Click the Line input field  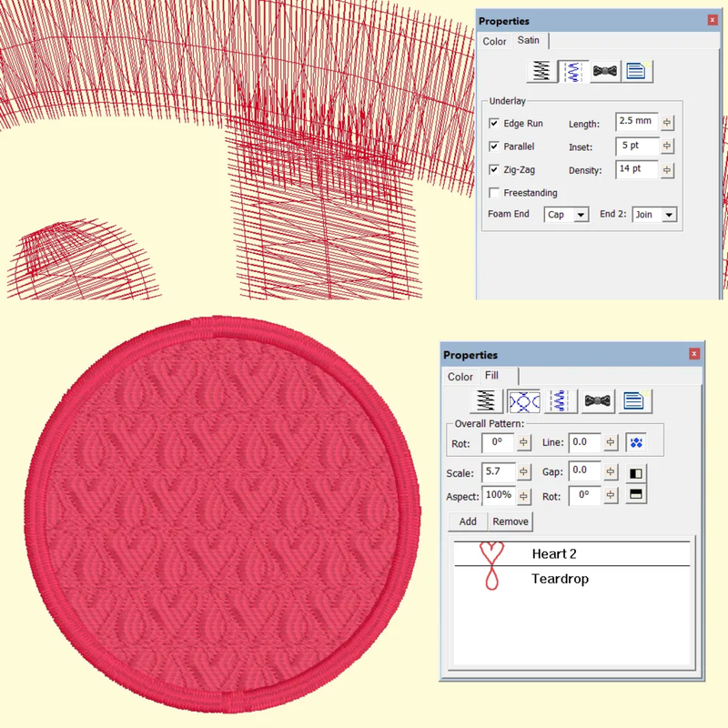[x=585, y=442]
